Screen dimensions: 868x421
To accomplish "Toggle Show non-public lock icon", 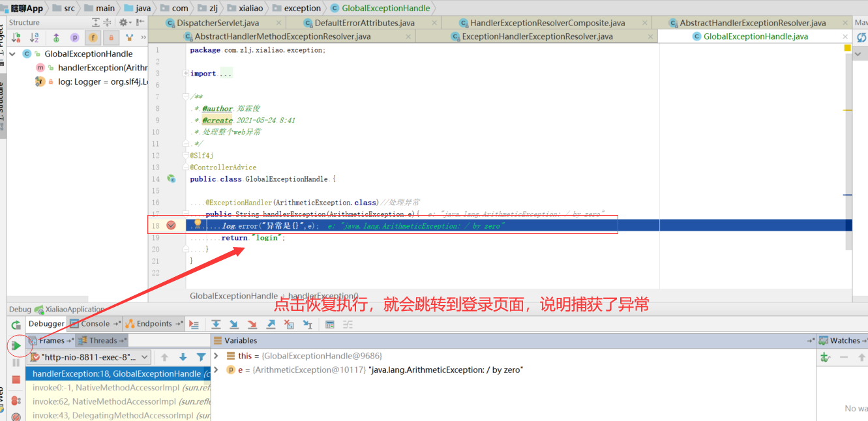I will click(111, 38).
